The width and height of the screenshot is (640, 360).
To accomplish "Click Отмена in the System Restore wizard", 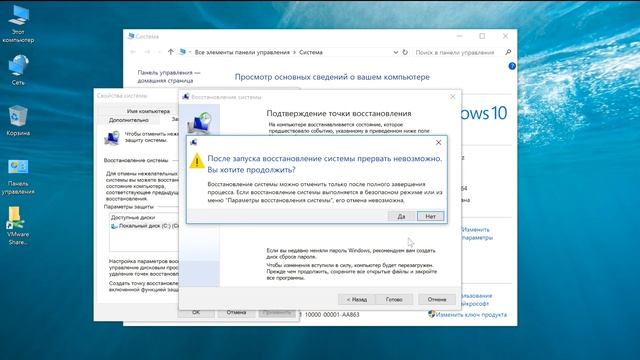I will tap(437, 299).
